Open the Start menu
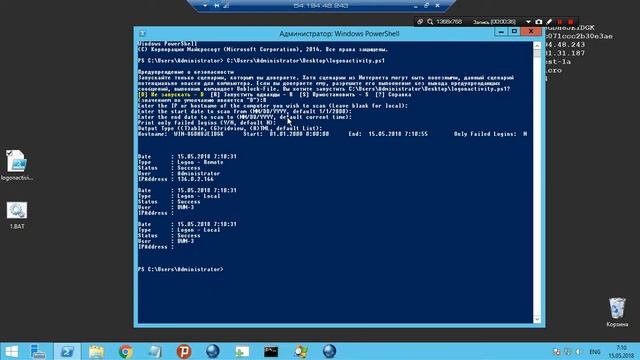 (11, 351)
